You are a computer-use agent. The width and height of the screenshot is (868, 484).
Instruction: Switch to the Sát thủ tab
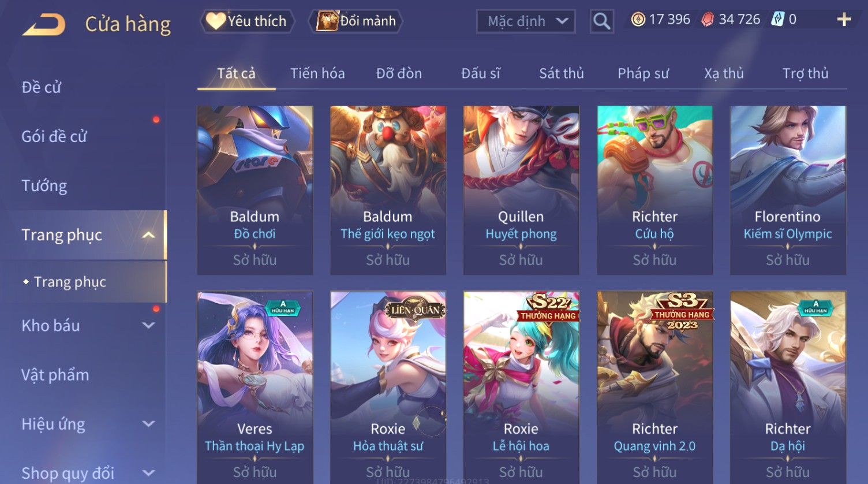[x=561, y=73]
